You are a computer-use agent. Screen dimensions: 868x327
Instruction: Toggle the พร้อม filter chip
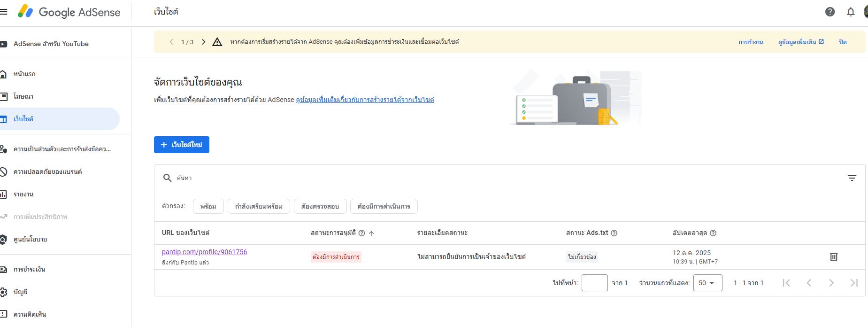208,206
